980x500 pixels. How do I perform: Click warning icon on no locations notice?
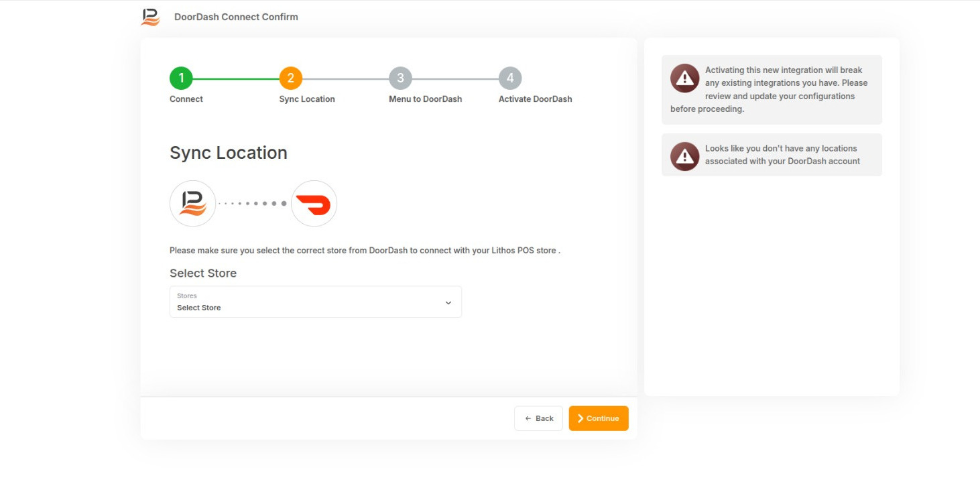(685, 157)
